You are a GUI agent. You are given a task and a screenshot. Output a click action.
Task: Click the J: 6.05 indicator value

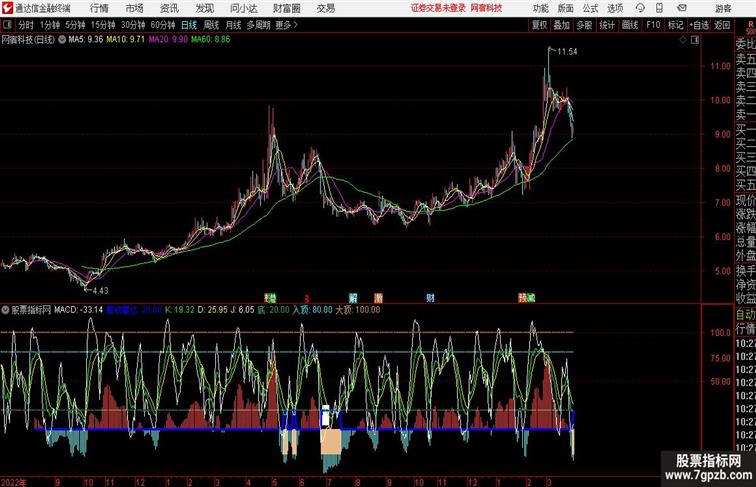[242, 310]
